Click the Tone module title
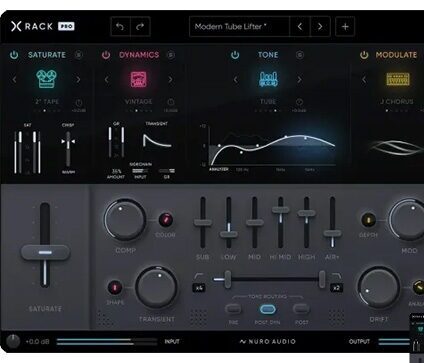424x363 pixels. click(x=268, y=55)
